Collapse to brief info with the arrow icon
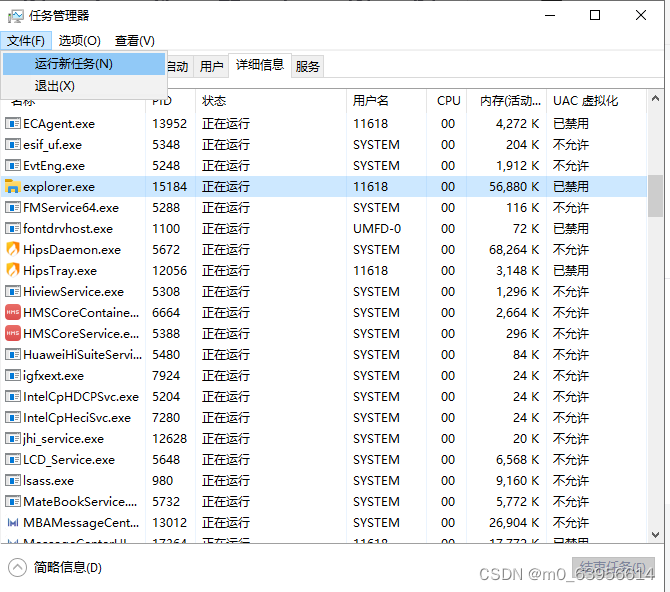This screenshot has height=592, width=670. [x=17, y=568]
